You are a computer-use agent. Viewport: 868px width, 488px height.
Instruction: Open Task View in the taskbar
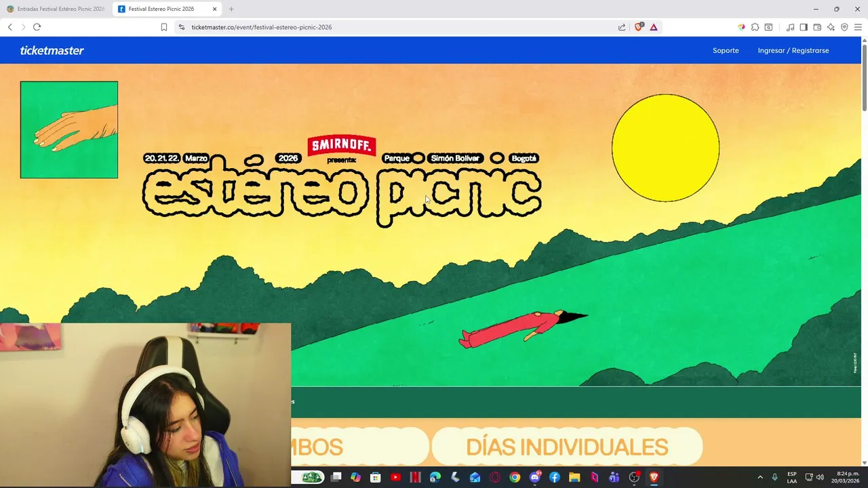tap(336, 477)
